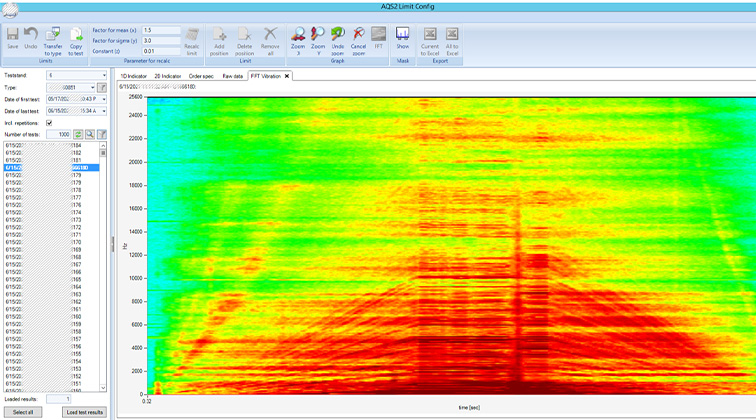Screen dimensions: 756x420
Task: Click test list scrollbar down arrow
Action: point(103,388)
